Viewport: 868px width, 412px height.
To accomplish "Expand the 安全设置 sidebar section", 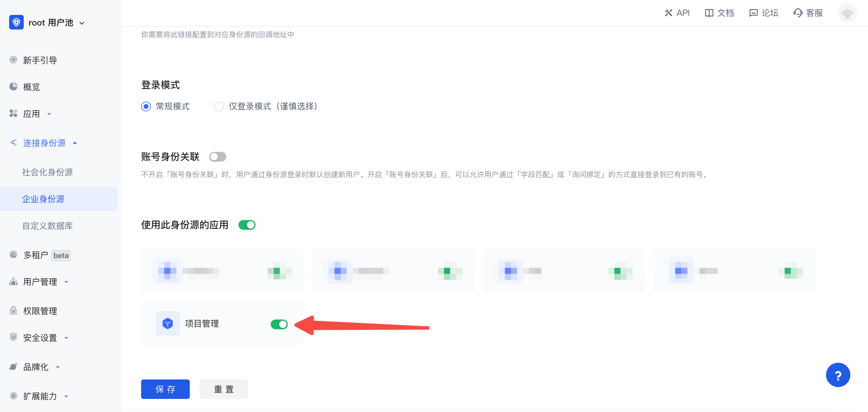I will pyautogui.click(x=40, y=337).
